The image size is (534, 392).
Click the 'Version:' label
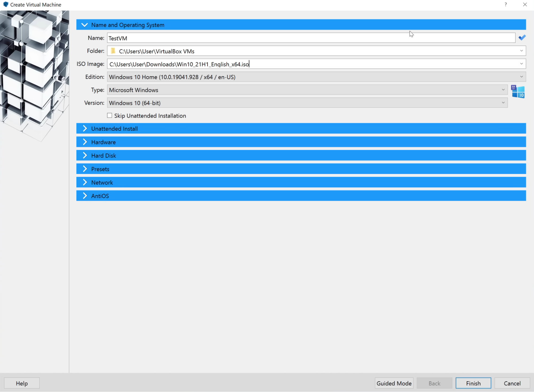(94, 103)
